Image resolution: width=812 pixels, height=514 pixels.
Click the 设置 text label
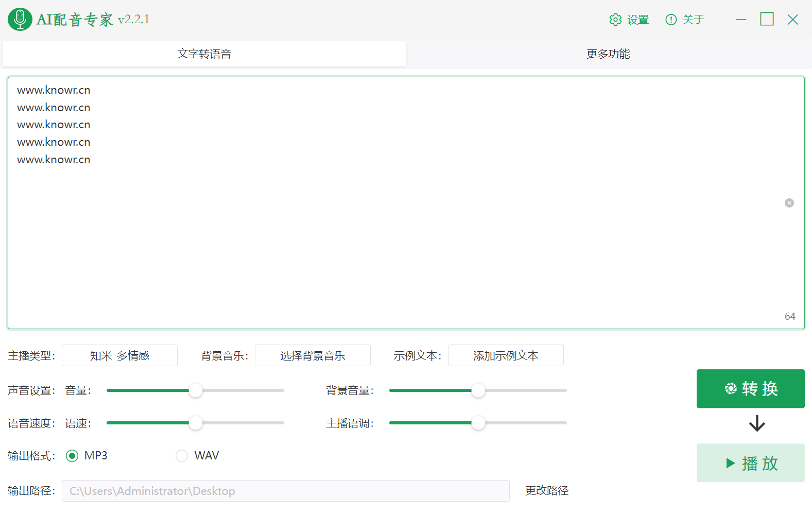pyautogui.click(x=638, y=20)
